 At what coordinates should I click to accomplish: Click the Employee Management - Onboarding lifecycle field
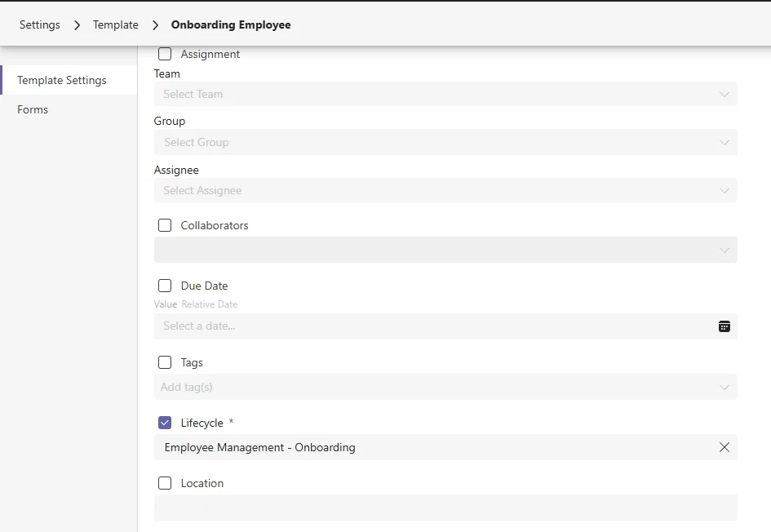click(x=445, y=447)
